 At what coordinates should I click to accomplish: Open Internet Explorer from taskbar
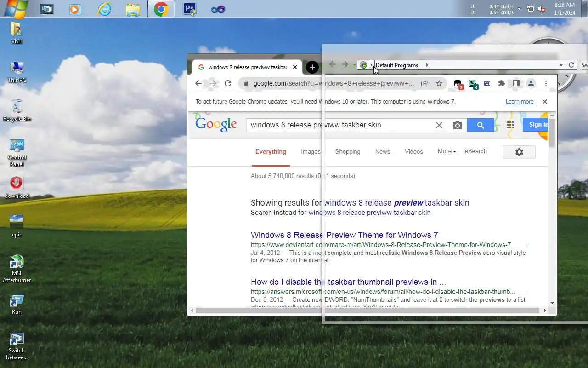click(104, 9)
